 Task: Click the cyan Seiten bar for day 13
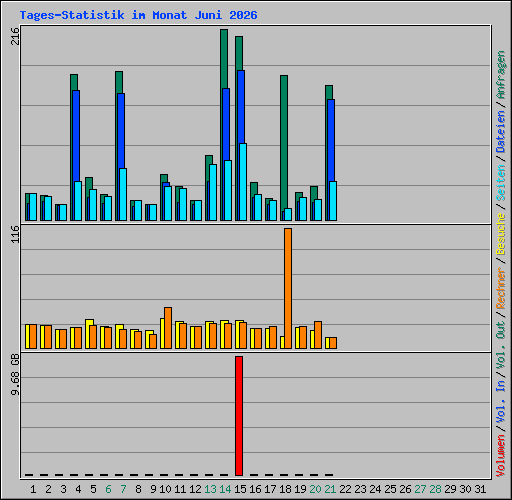pyautogui.click(x=213, y=192)
